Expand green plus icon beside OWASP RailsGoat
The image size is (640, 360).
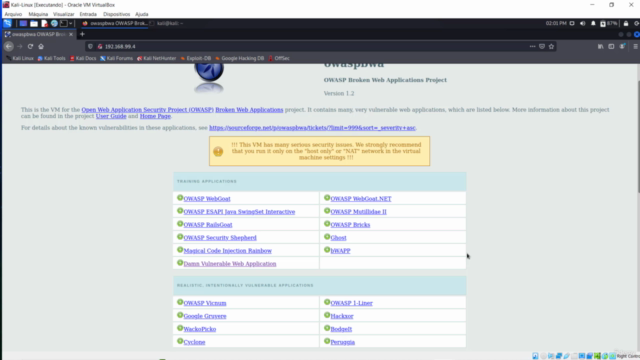[x=180, y=224]
